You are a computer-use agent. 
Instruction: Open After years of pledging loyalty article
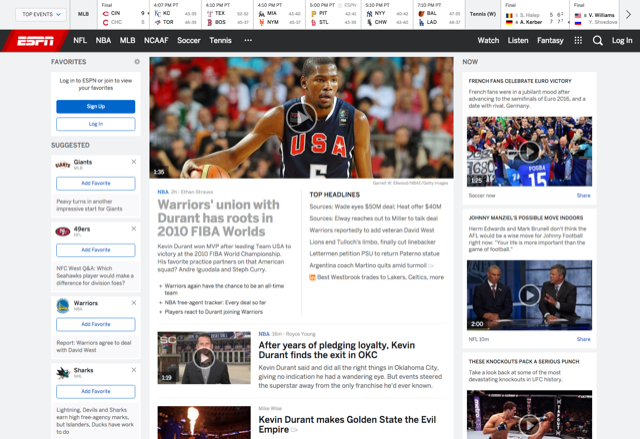[x=337, y=350]
